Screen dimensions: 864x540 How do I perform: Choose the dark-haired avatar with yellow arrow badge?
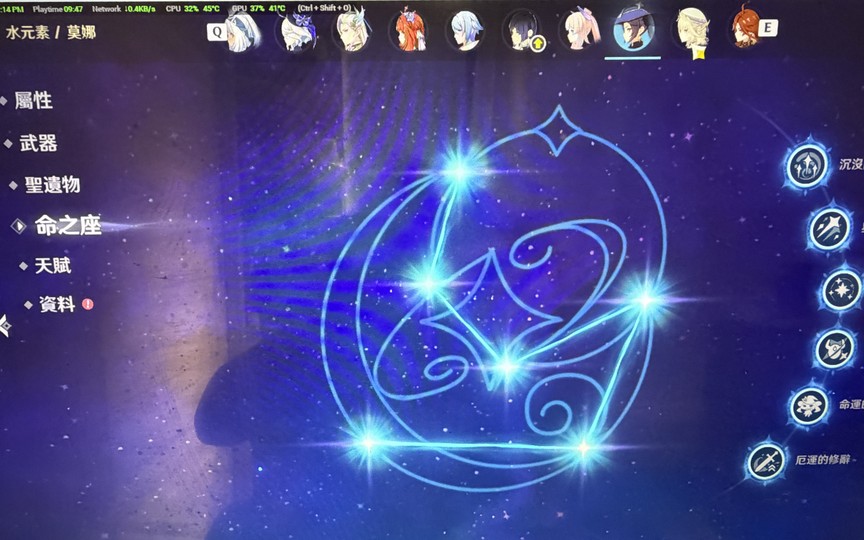(x=522, y=31)
